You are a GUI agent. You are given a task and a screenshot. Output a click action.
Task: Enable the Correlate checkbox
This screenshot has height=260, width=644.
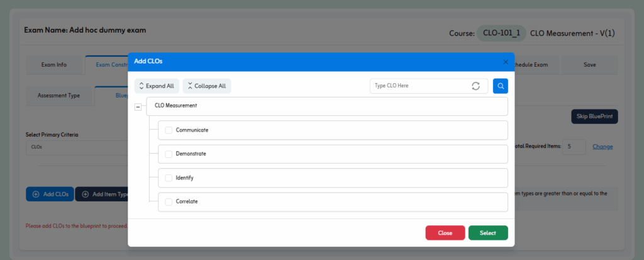click(169, 202)
